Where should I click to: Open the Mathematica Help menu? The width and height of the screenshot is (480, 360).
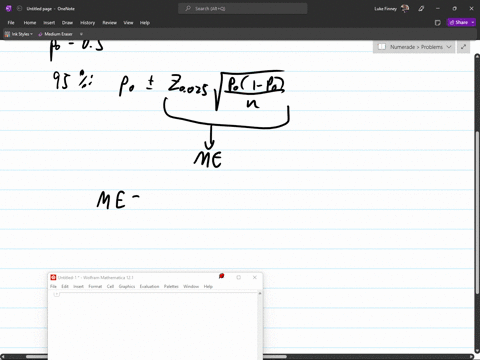(x=208, y=286)
